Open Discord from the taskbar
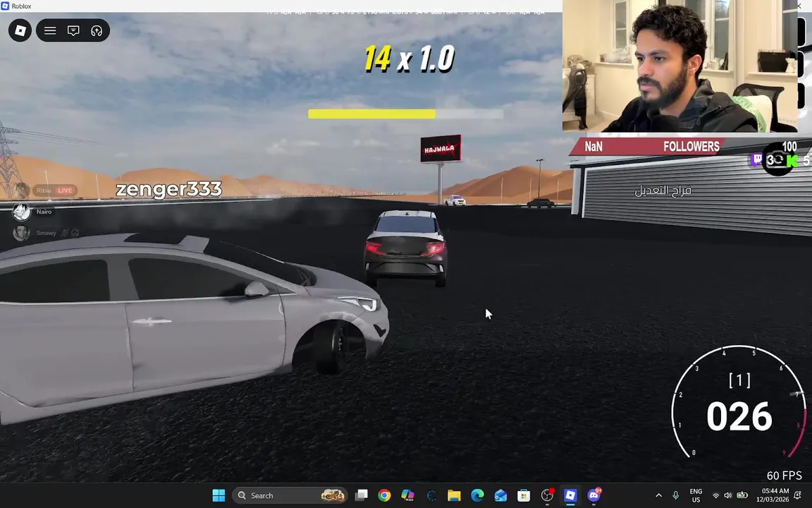 click(x=593, y=495)
